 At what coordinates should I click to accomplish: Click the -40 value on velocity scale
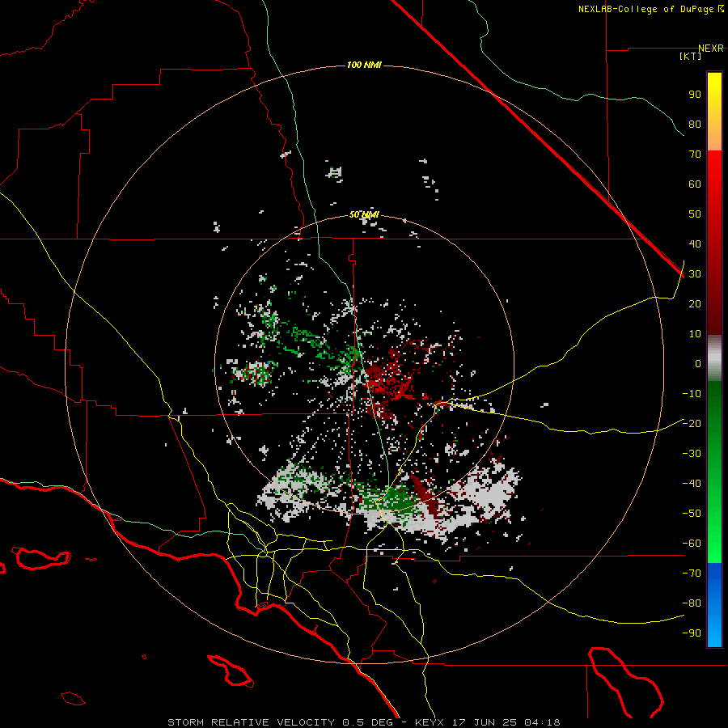[x=692, y=484]
